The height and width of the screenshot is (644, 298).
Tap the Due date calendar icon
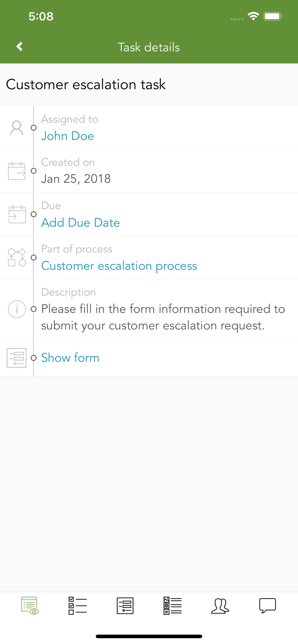tap(17, 214)
